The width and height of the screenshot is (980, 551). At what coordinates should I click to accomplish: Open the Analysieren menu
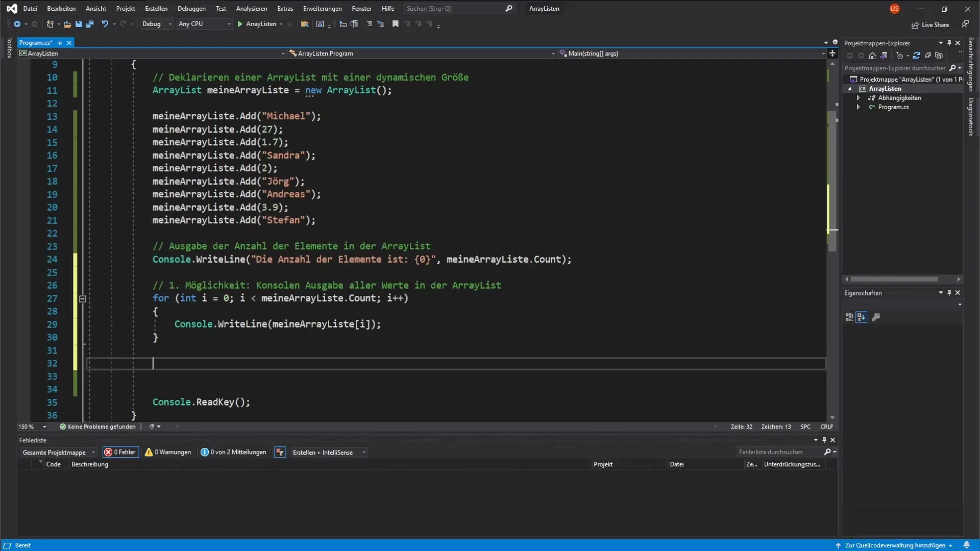pos(251,9)
